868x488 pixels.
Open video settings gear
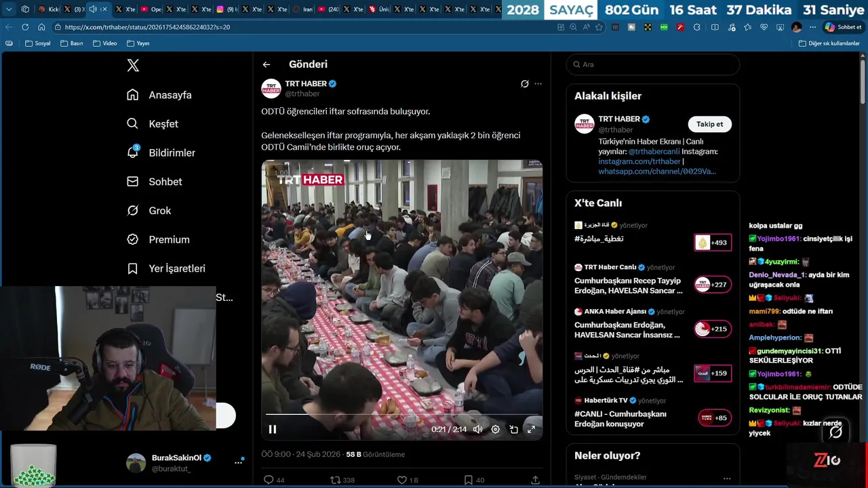point(495,429)
